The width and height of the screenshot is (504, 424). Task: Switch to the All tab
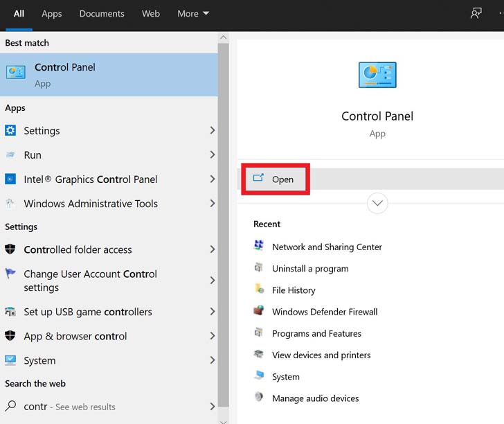(x=19, y=14)
